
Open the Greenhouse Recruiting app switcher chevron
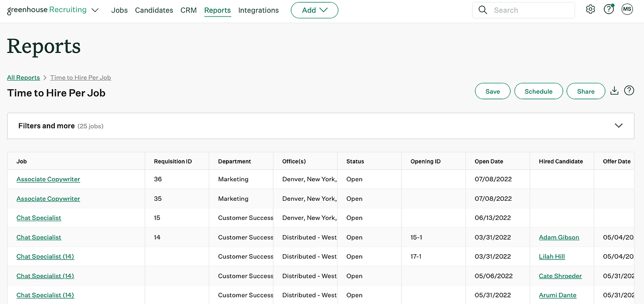95,10
